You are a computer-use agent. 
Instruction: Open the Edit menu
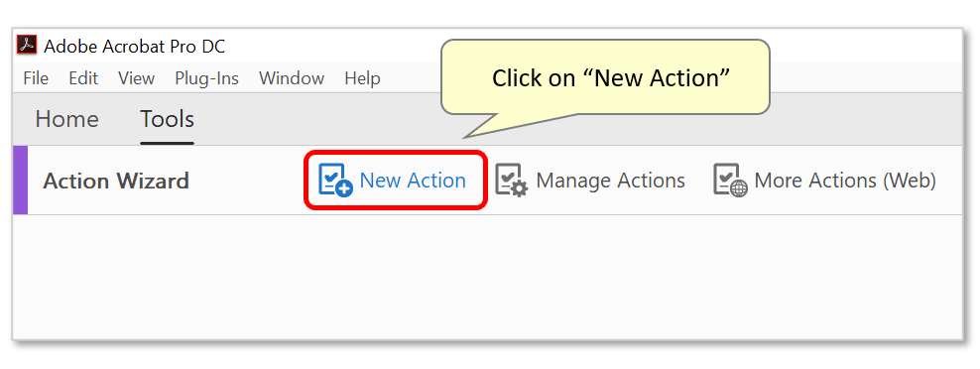coord(83,78)
